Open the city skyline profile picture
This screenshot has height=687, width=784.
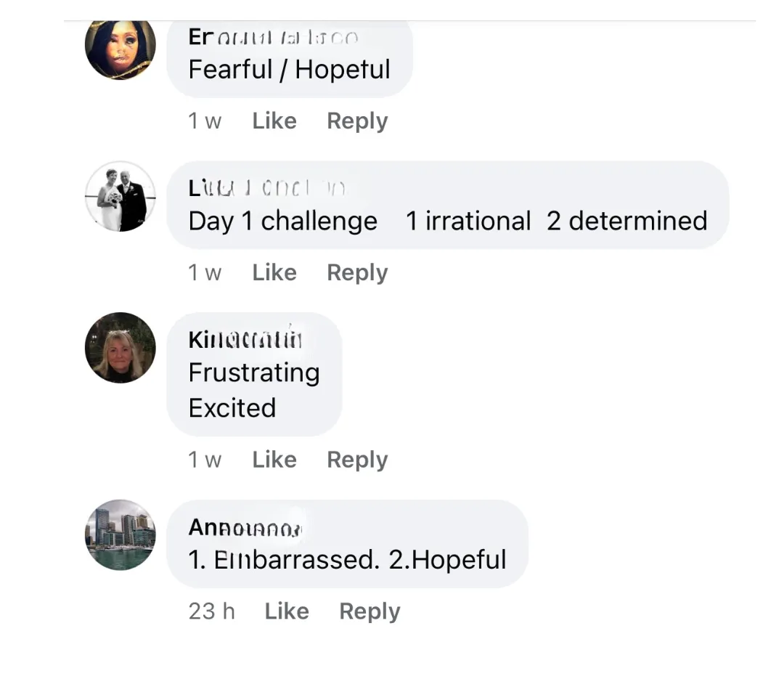click(x=120, y=534)
